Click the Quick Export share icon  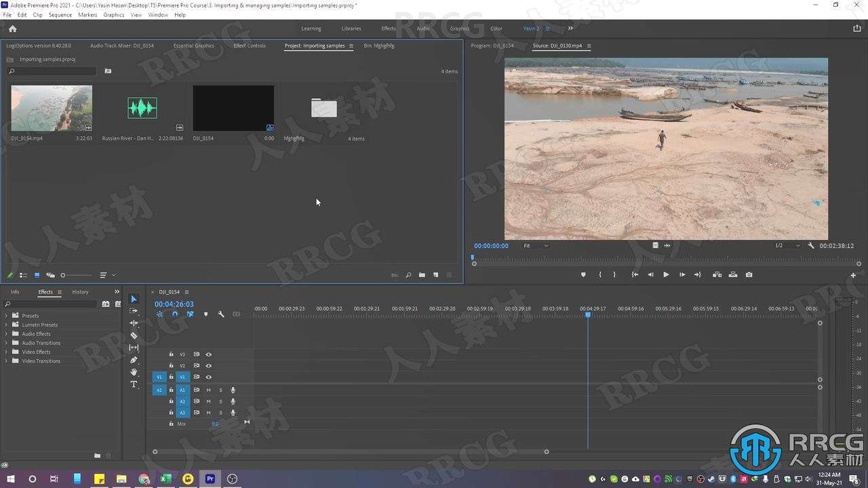pyautogui.click(x=856, y=28)
